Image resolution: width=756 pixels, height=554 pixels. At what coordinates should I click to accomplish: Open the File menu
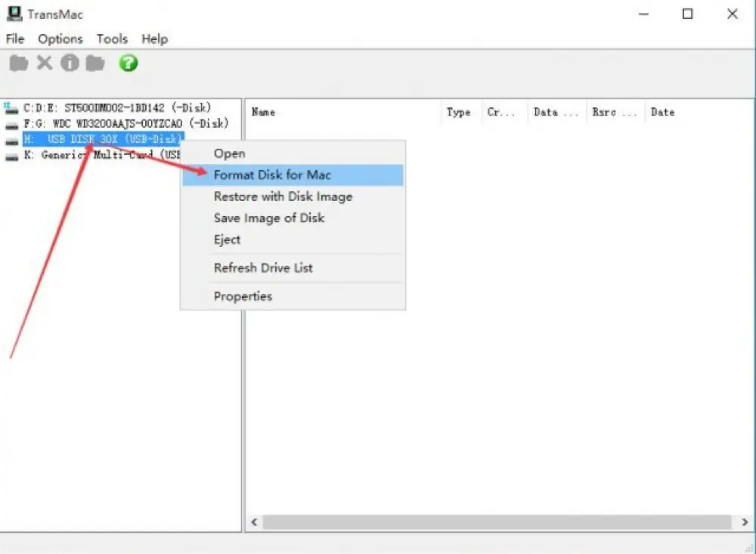(15, 39)
